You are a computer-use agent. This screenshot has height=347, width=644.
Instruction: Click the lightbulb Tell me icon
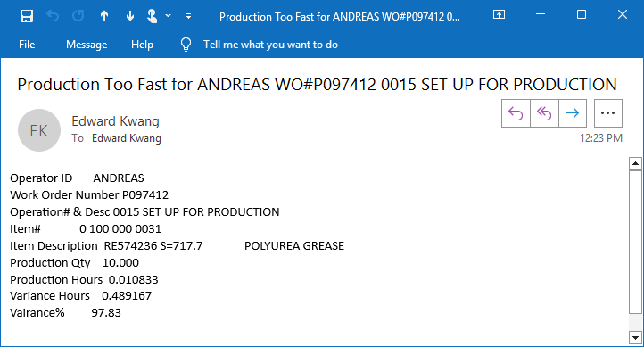[186, 45]
